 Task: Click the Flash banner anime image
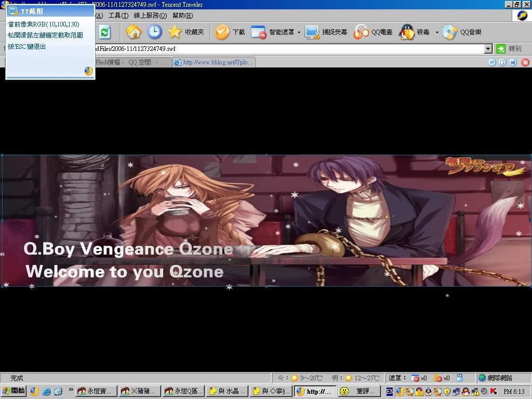(266, 220)
